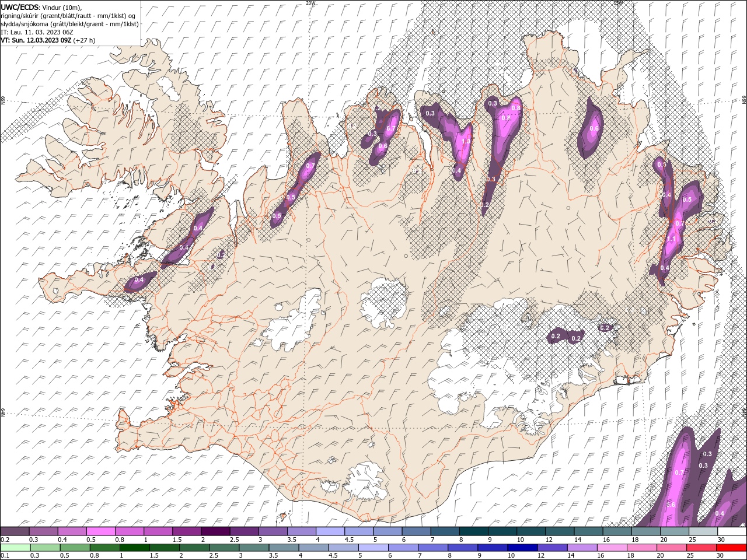Select the 'IT: Lau. 11. 03. 2023 06Z' line
The width and height of the screenshot is (747, 560).
(x=37, y=32)
